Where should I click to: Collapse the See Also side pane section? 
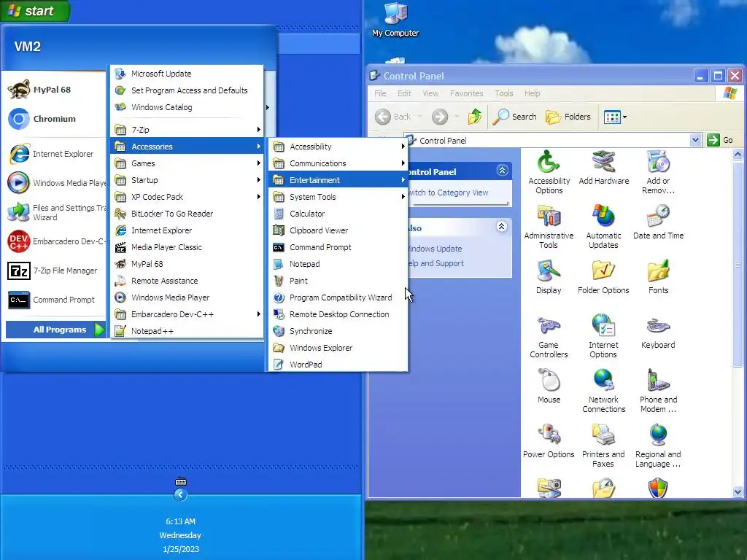(502, 227)
